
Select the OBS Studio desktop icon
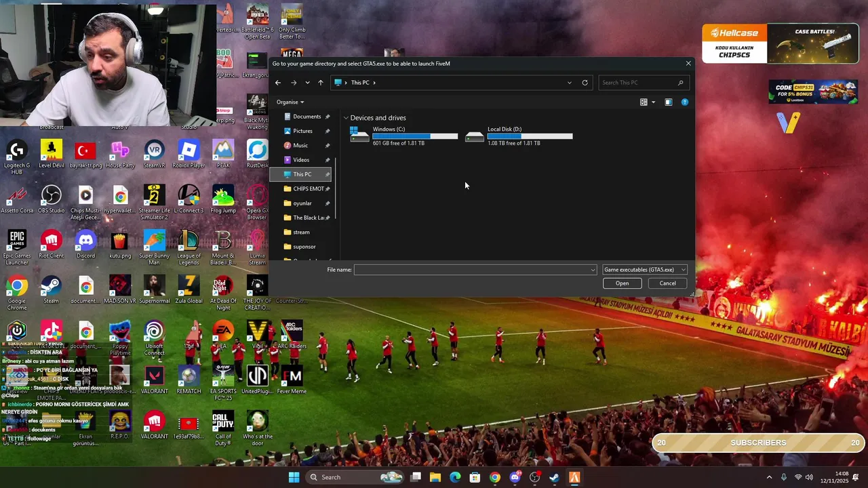(x=52, y=199)
